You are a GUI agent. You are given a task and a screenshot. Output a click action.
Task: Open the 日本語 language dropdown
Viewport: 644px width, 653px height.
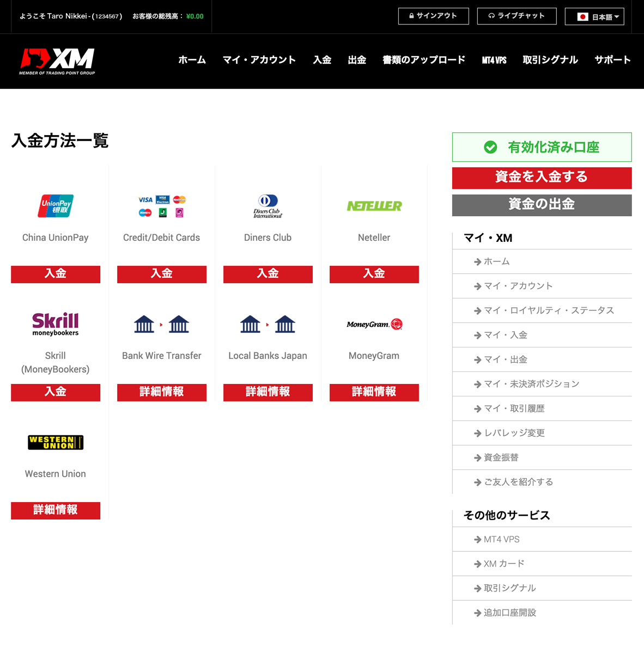pos(594,17)
